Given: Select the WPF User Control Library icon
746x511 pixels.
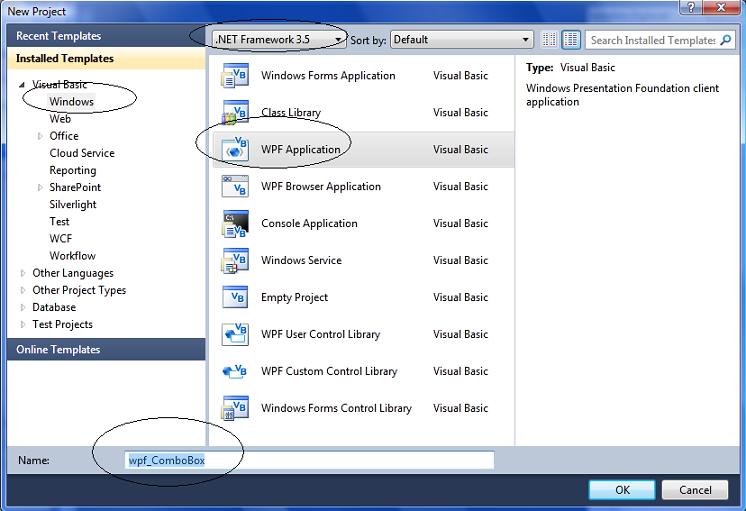Looking at the screenshot, I should coord(234,335).
